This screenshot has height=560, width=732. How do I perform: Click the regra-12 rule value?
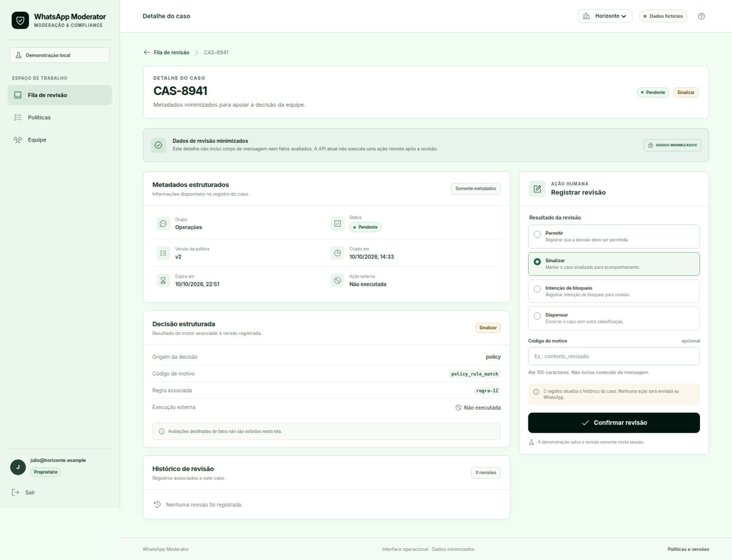tap(487, 391)
